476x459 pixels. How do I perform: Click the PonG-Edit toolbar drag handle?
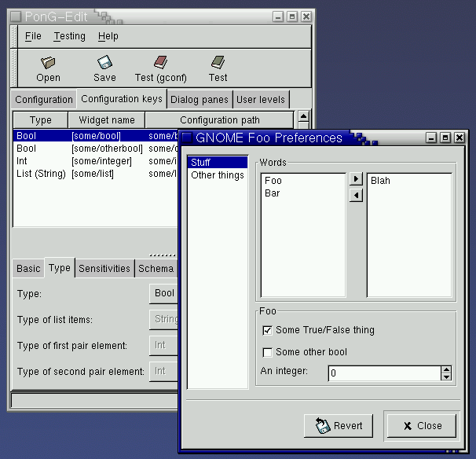point(14,68)
